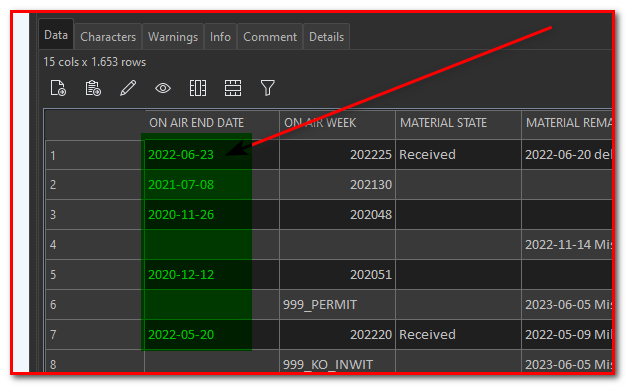Click Received cell in row 1

[458, 155]
